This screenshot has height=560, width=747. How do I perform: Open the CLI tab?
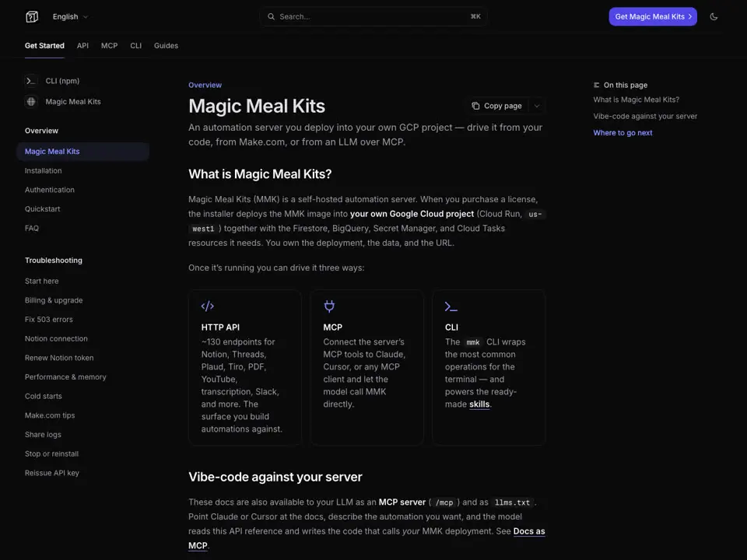[135, 46]
